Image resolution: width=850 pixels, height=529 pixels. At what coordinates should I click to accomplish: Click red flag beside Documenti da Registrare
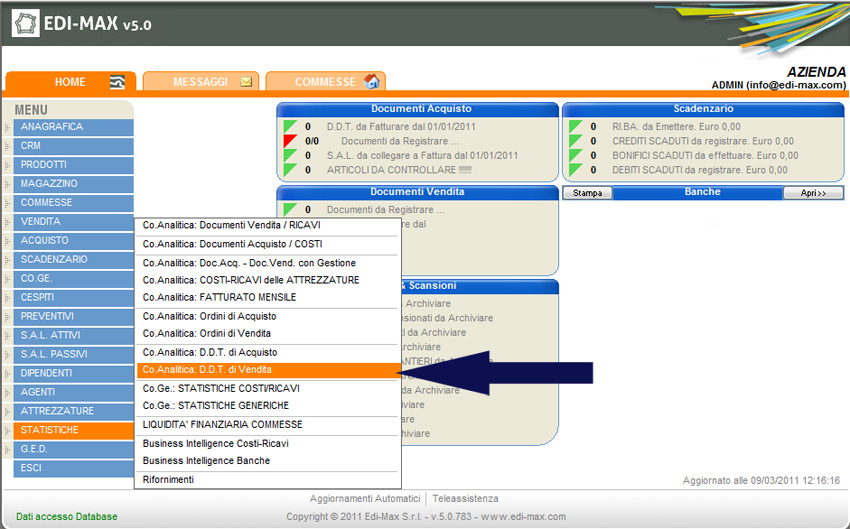[291, 141]
